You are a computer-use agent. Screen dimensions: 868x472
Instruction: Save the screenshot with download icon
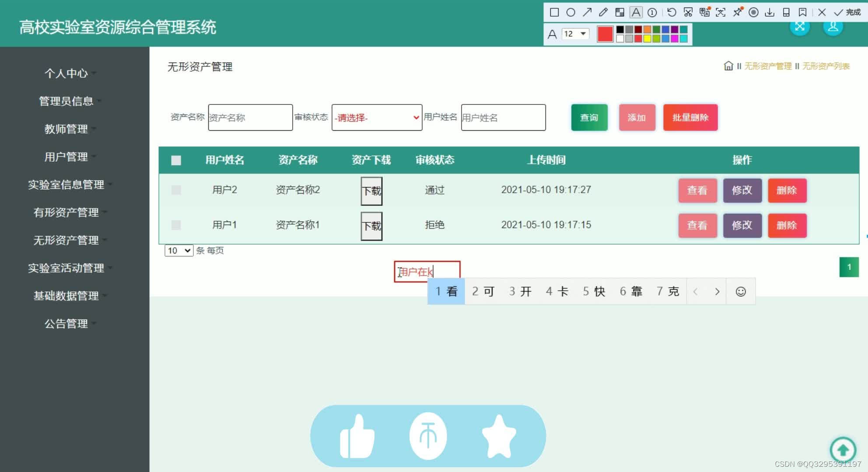tap(770, 12)
